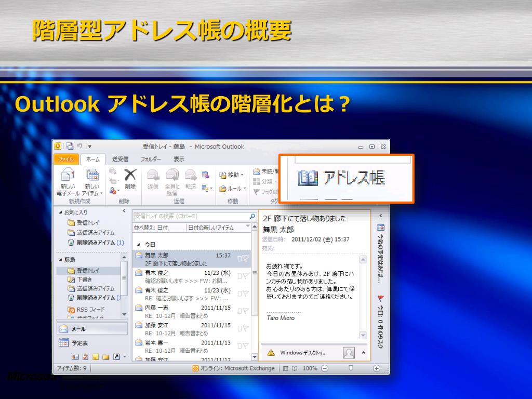Screen dimensions: 532x399
Task: Click the junk mail icon in 削除 group
Action: (x=114, y=191)
